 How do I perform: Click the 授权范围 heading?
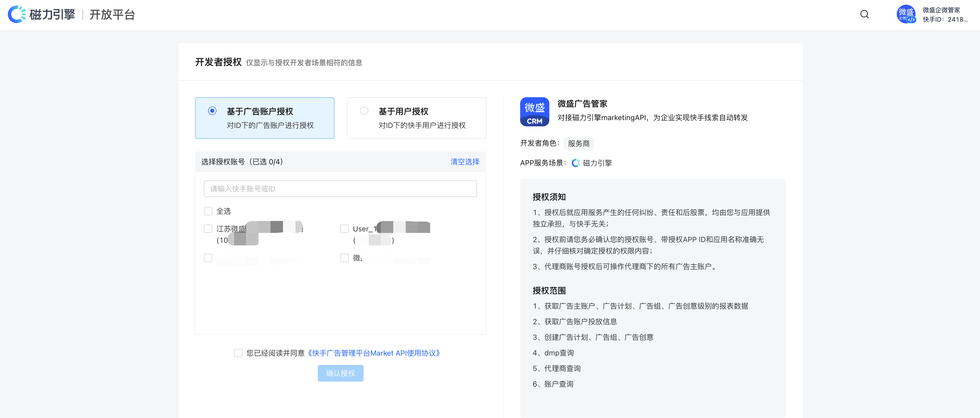click(x=549, y=291)
